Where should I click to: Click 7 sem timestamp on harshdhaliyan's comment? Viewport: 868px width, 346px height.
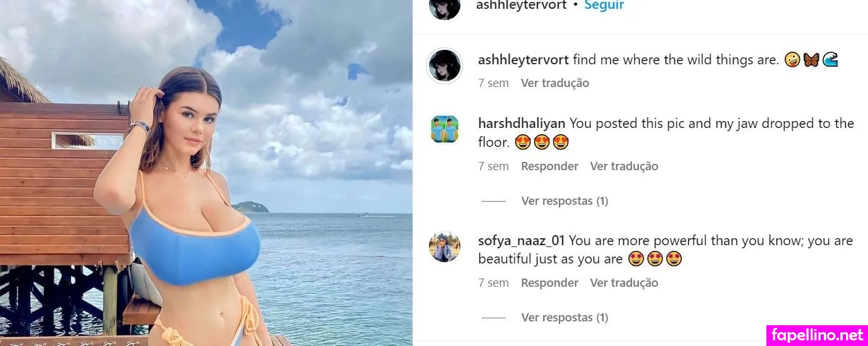493,166
